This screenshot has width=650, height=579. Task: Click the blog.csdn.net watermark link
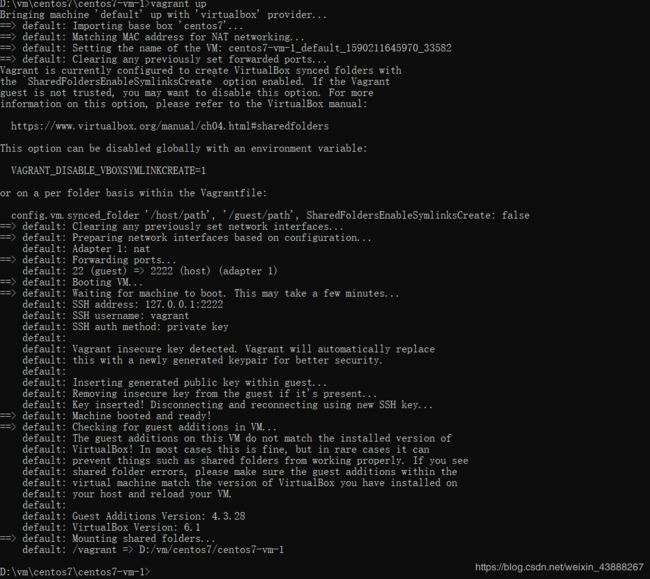click(x=559, y=567)
